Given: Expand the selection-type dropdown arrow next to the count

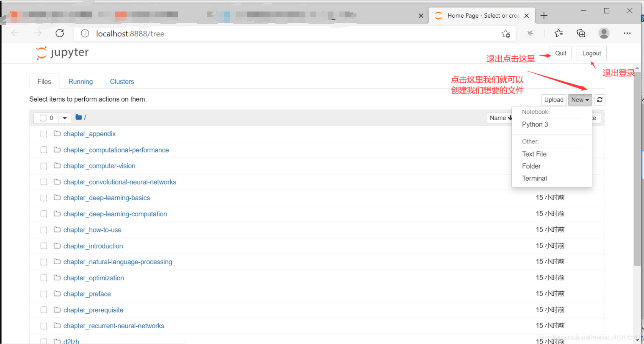Looking at the screenshot, I should pyautogui.click(x=65, y=118).
